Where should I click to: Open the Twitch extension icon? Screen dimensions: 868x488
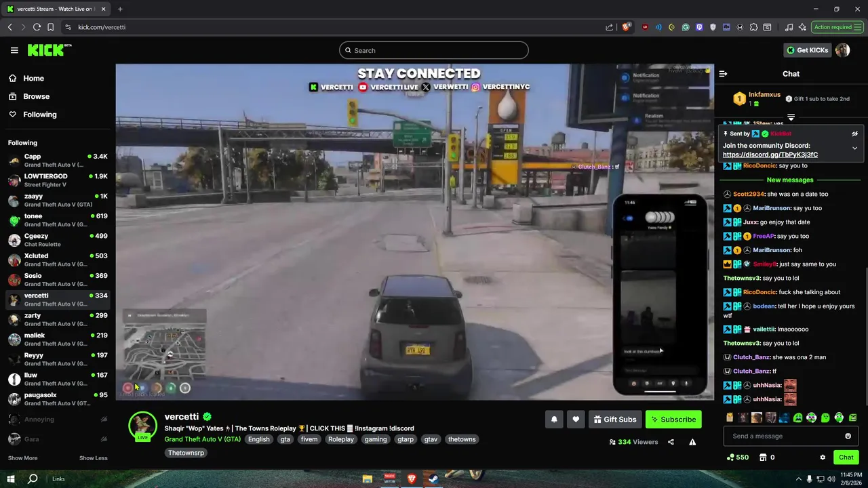pyautogui.click(x=699, y=27)
